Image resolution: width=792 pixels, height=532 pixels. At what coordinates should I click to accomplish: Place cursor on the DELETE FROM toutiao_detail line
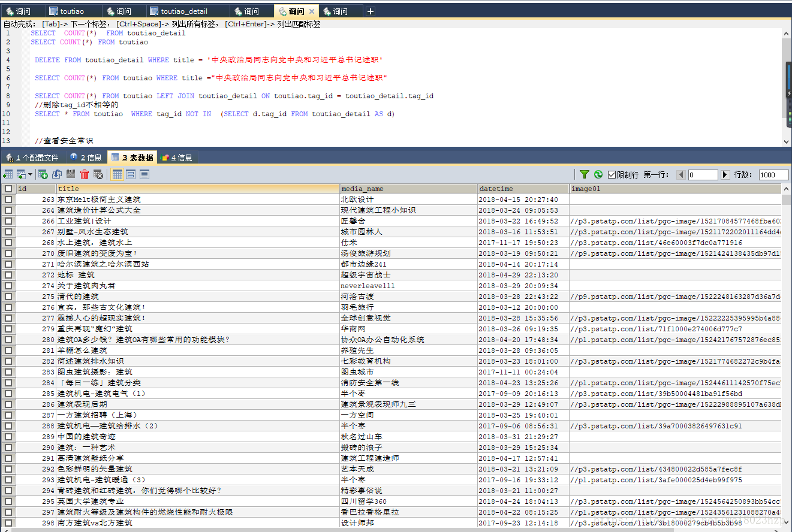click(208, 60)
